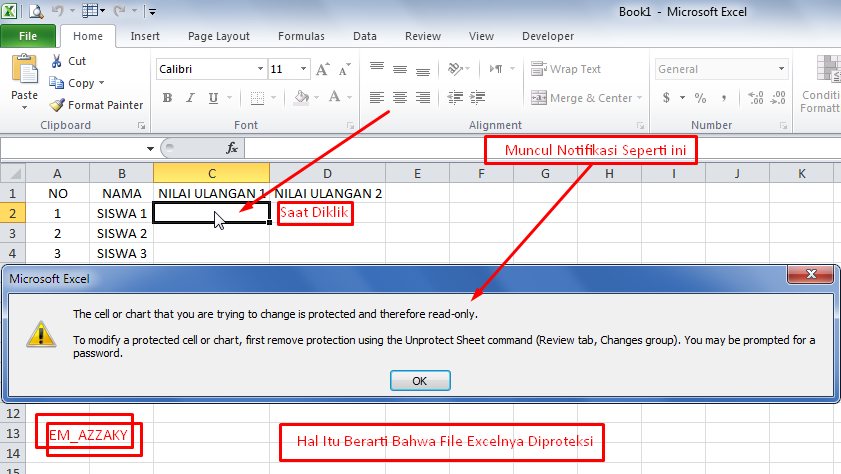Align text to the right
Viewport: 841px width, 474px height.
[x=423, y=98]
